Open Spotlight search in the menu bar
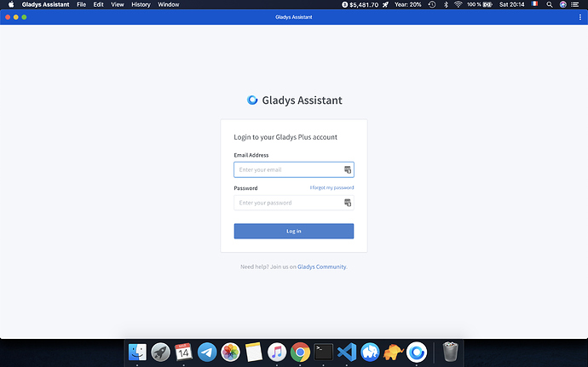 coord(550,4)
